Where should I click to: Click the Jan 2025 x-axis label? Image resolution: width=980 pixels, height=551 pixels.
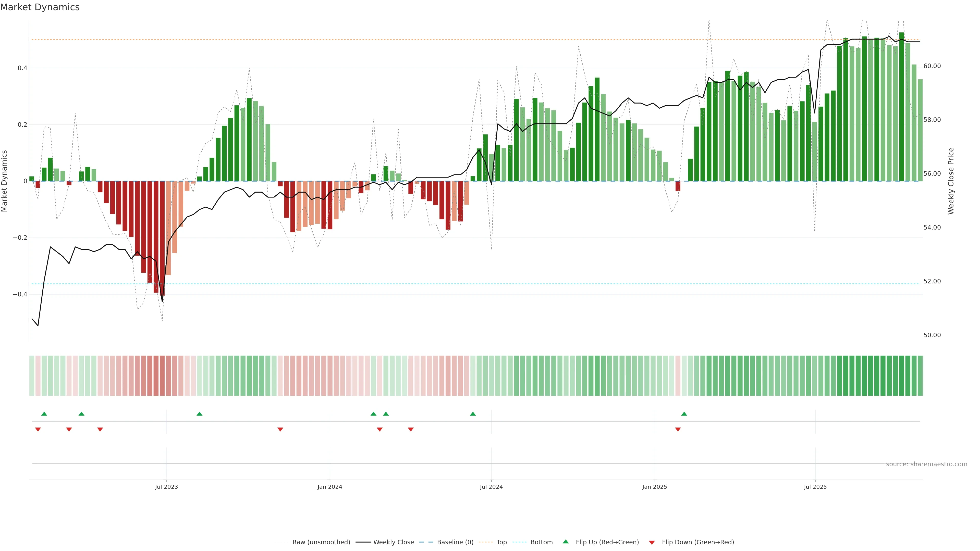(654, 487)
